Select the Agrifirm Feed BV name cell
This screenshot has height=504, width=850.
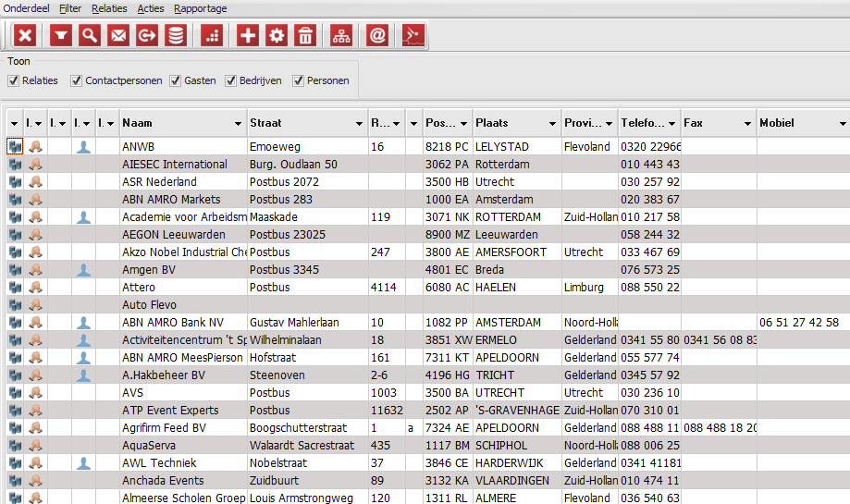[x=183, y=428]
